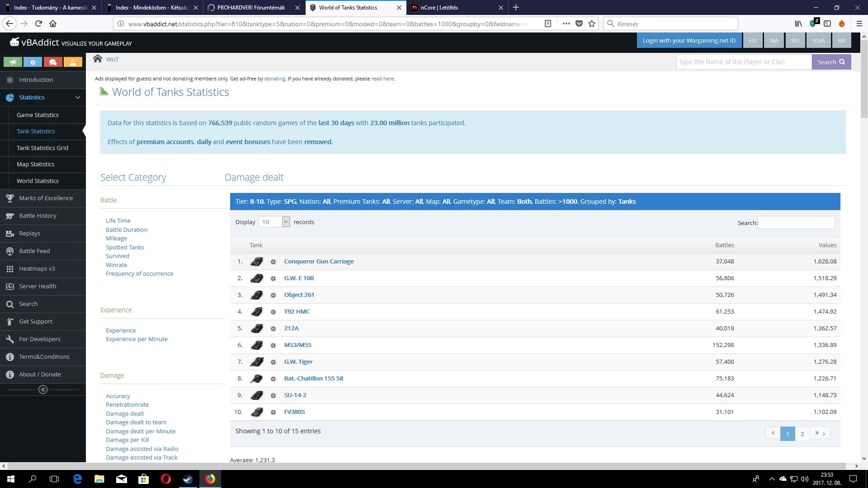Click the purple Search button

(x=831, y=62)
